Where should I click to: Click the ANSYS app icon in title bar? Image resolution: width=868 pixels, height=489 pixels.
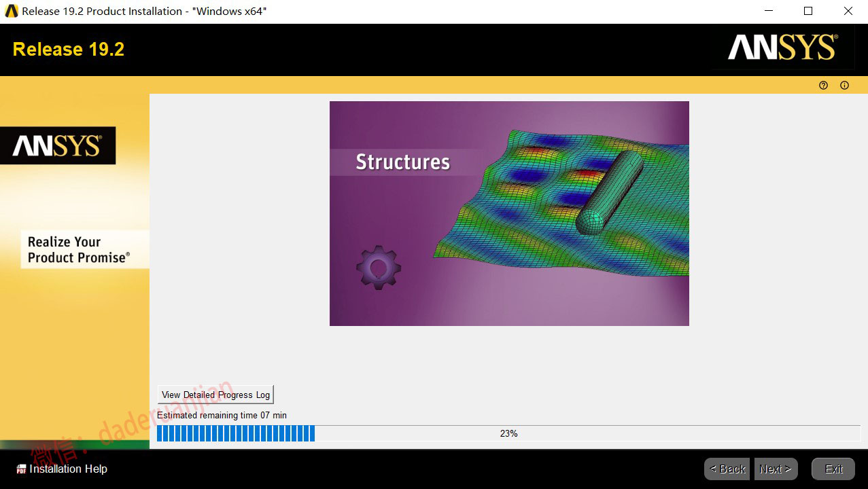[12, 11]
